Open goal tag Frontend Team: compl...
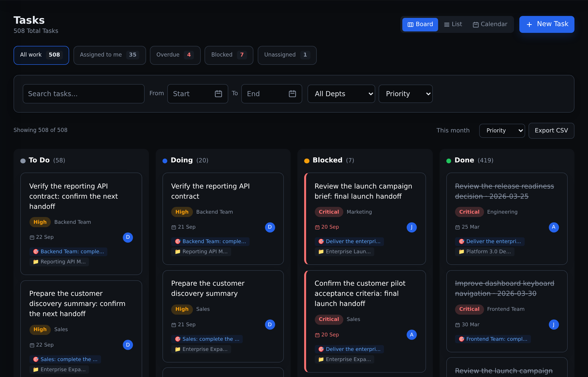 [493, 339]
